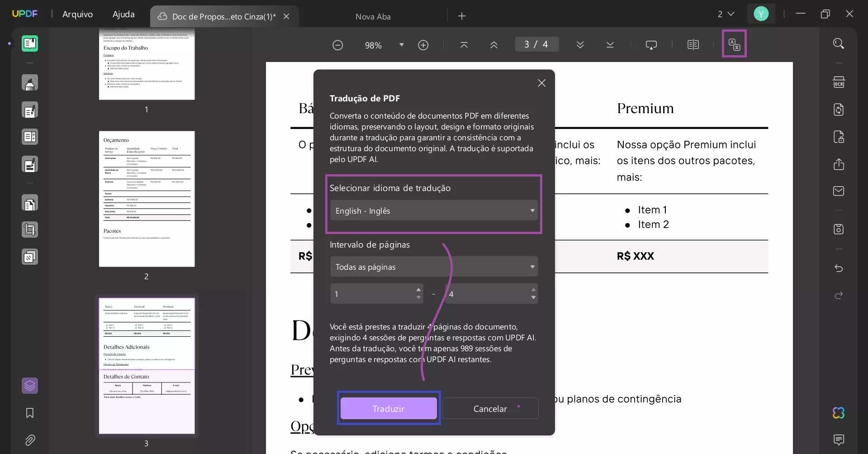
Task: Open the UPDF AI assistant icon
Action: (838, 413)
